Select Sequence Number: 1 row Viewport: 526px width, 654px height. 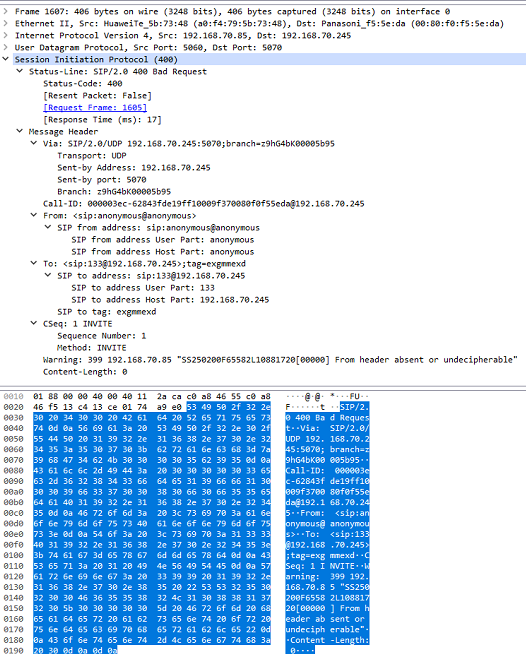tap(102, 336)
